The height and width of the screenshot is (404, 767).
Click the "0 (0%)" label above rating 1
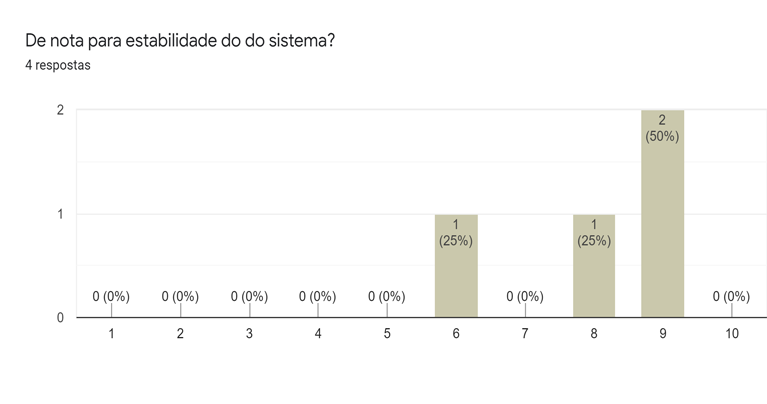(x=111, y=296)
